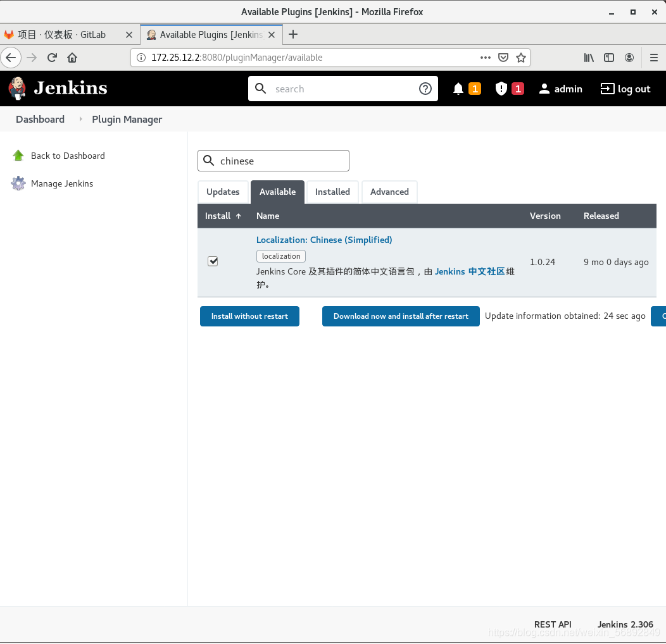Viewport: 666px width, 644px height.
Task: Sort by the Version column header
Action: click(545, 216)
